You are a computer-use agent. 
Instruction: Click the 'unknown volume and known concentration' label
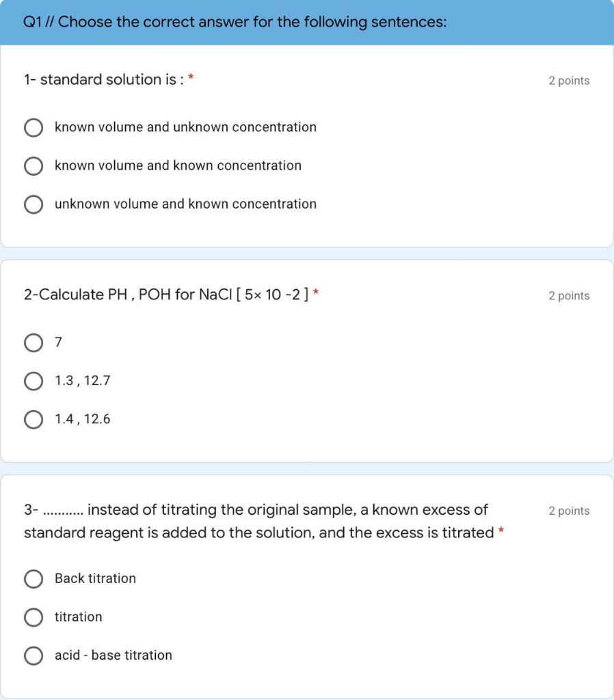(x=185, y=204)
